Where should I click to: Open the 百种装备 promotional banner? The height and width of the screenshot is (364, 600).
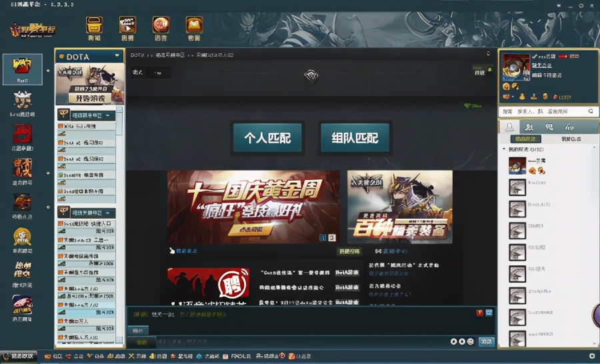400,207
